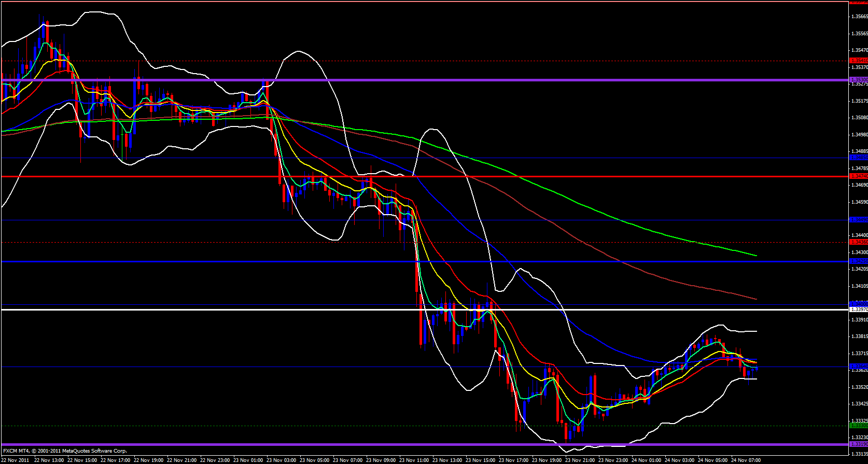Click the blue 1.33640 current price tag

point(858,367)
